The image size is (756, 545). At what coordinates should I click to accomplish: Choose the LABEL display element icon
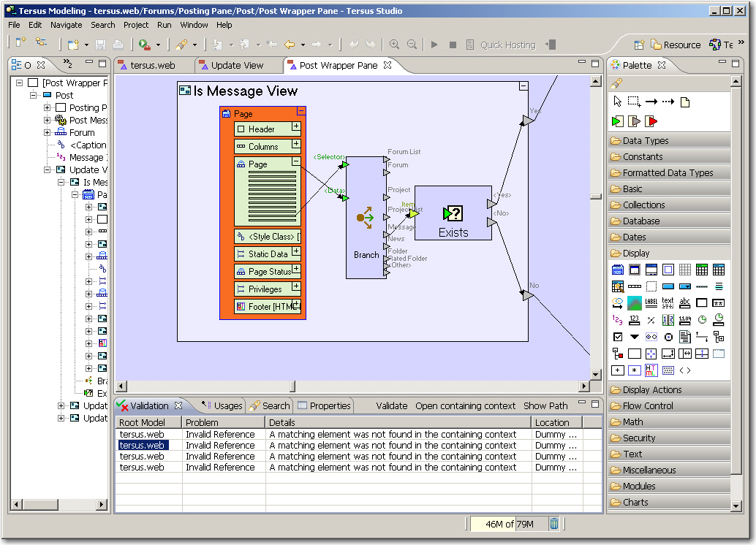click(651, 302)
